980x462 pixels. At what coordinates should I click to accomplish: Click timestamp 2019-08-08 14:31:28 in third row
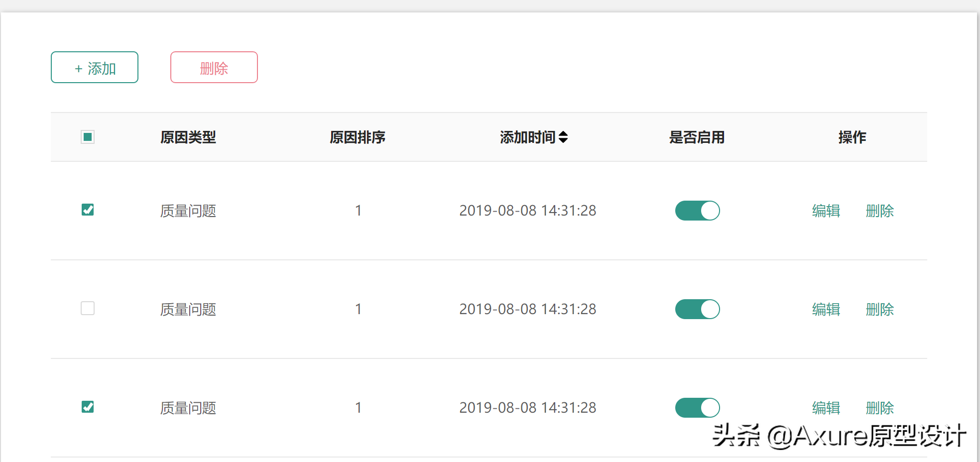pos(528,408)
